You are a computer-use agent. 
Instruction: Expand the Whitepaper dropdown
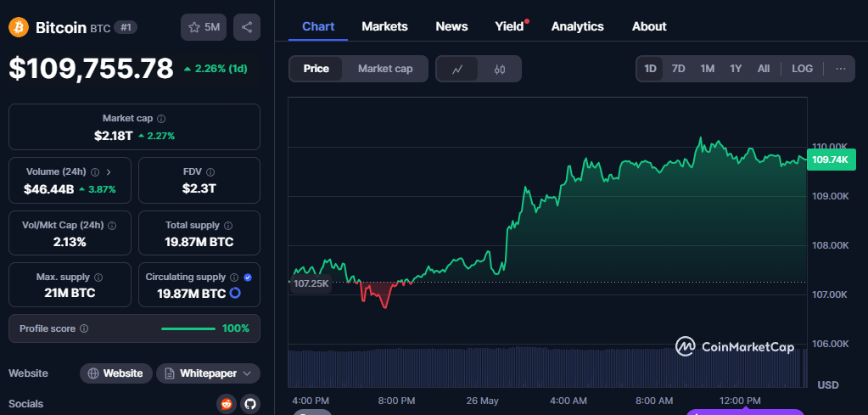tap(208, 373)
